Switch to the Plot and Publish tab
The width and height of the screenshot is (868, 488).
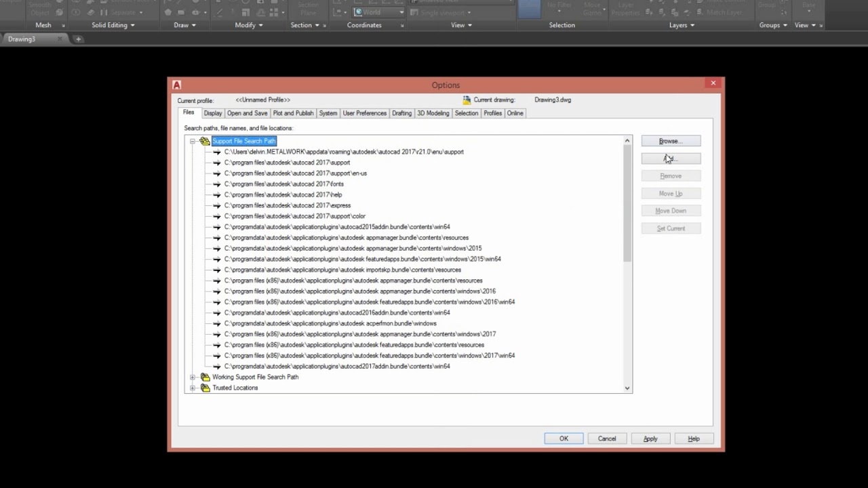pos(293,113)
